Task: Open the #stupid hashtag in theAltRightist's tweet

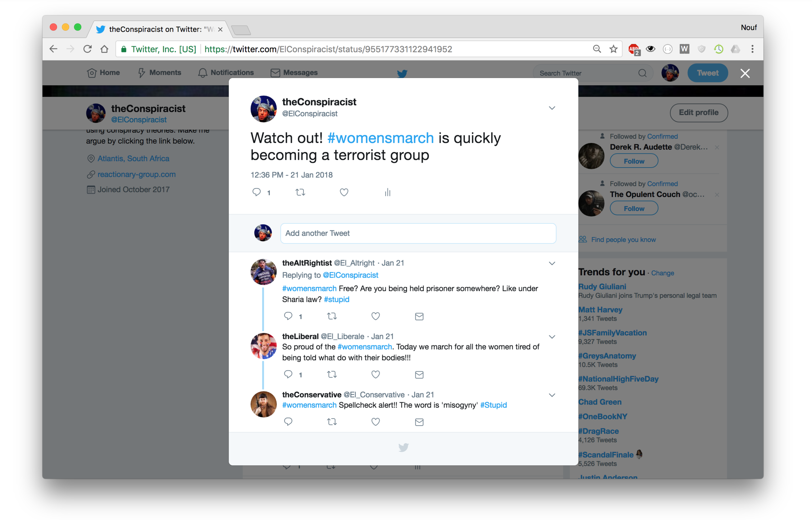Action: click(x=336, y=299)
